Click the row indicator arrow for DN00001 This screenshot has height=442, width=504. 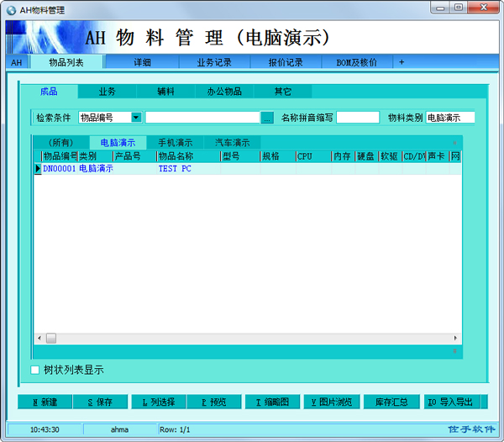38,168
